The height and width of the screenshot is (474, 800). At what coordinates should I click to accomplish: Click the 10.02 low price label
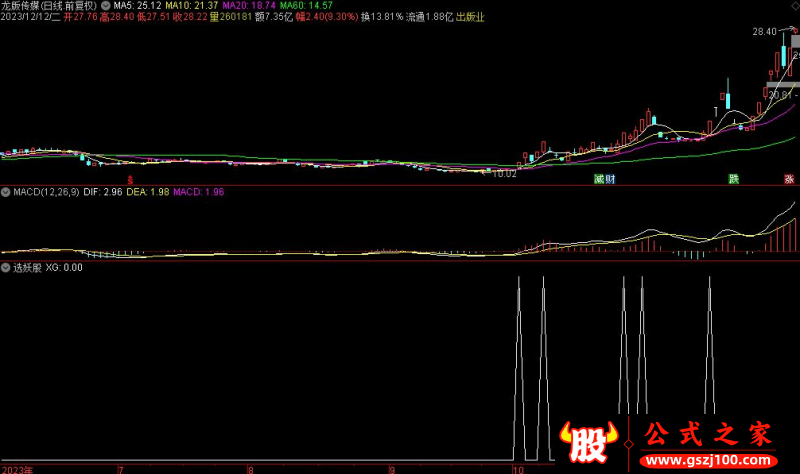pyautogui.click(x=504, y=174)
